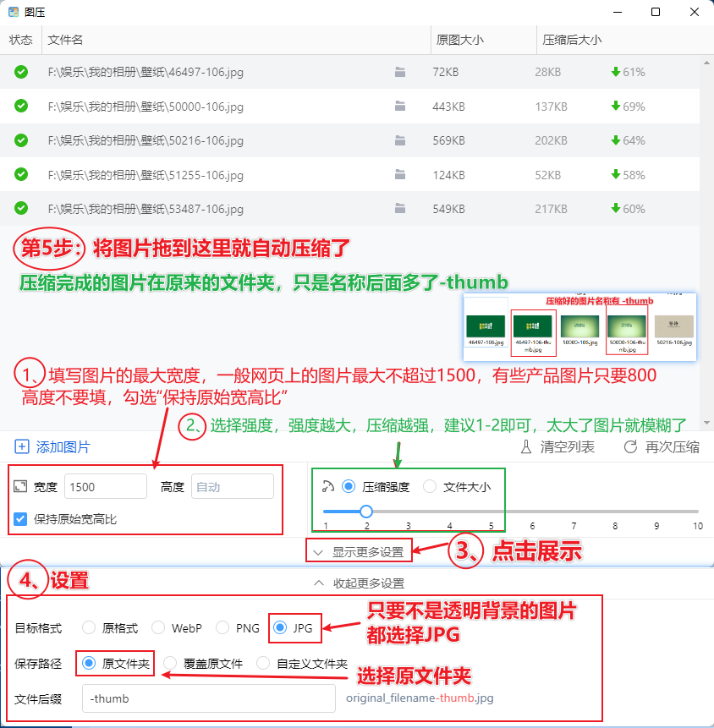Click the 443KB original size cell

pyautogui.click(x=448, y=107)
